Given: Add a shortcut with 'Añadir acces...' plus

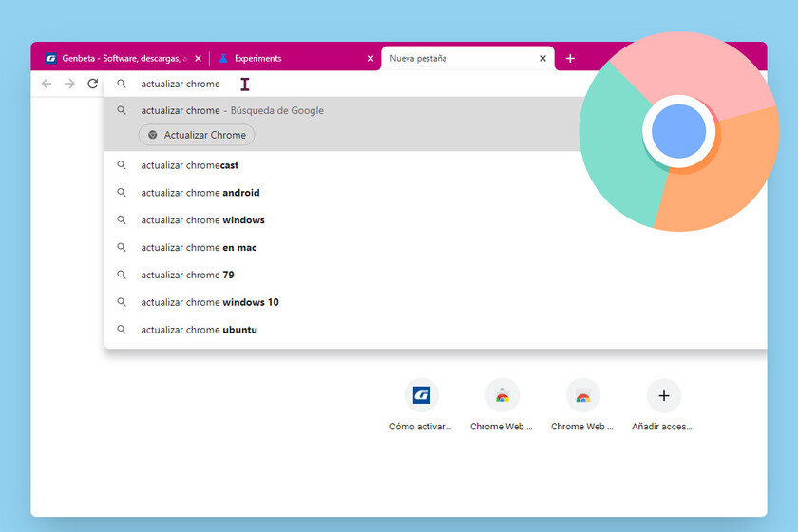Looking at the screenshot, I should 664,395.
